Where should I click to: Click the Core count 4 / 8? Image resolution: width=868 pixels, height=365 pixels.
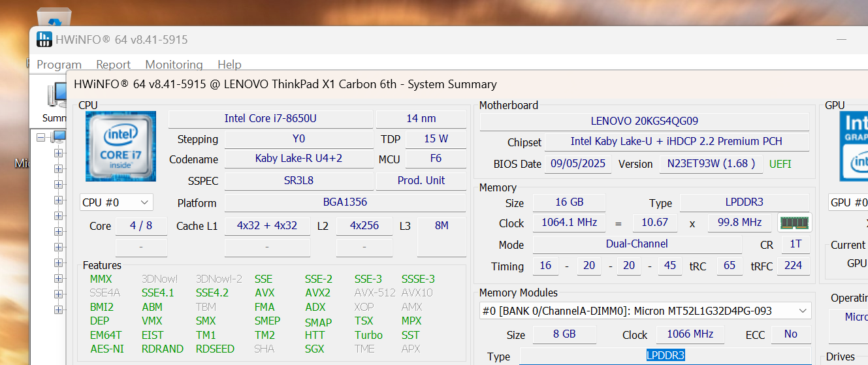click(141, 226)
